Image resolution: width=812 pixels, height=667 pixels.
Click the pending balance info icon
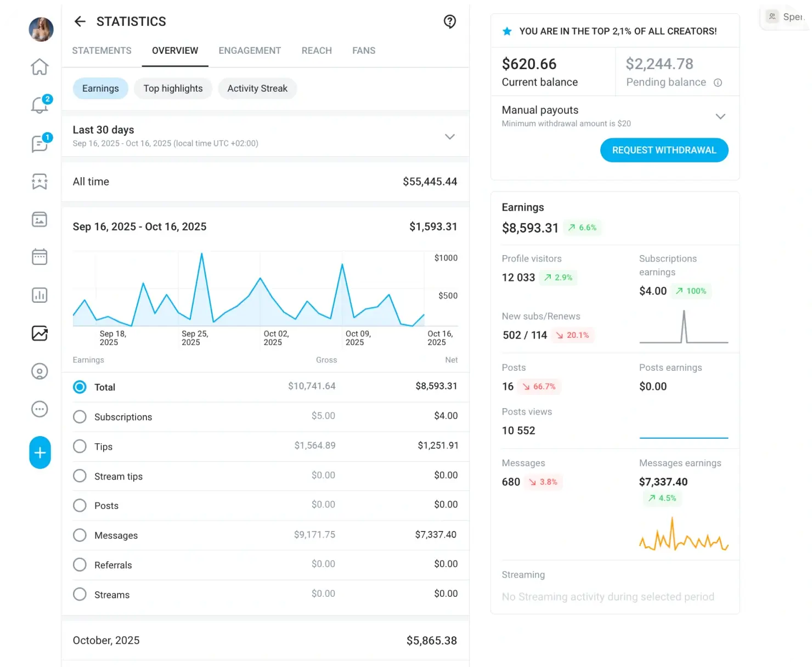(x=718, y=83)
